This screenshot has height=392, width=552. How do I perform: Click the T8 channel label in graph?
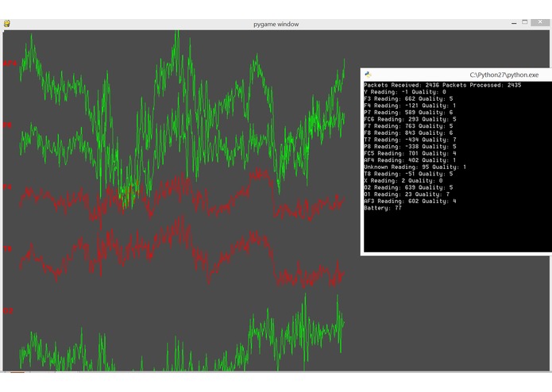point(8,249)
